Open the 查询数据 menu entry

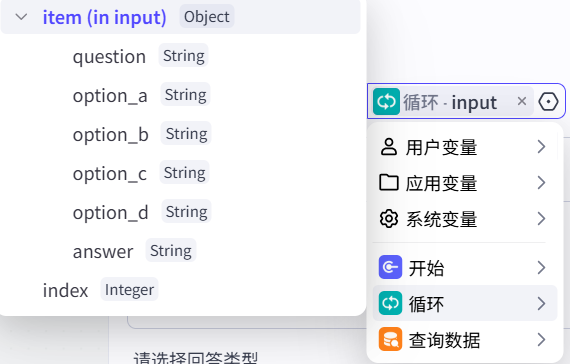[465, 339]
